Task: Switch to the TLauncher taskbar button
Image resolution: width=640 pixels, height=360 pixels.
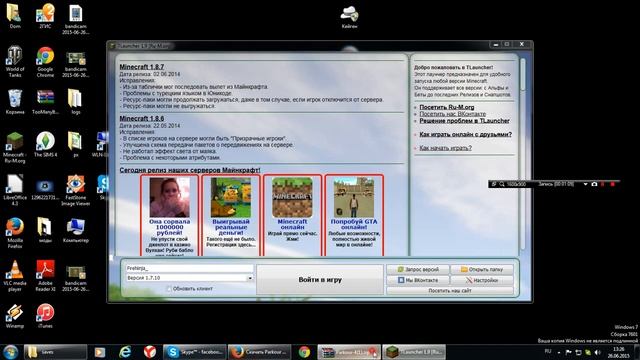Action: tap(413, 352)
